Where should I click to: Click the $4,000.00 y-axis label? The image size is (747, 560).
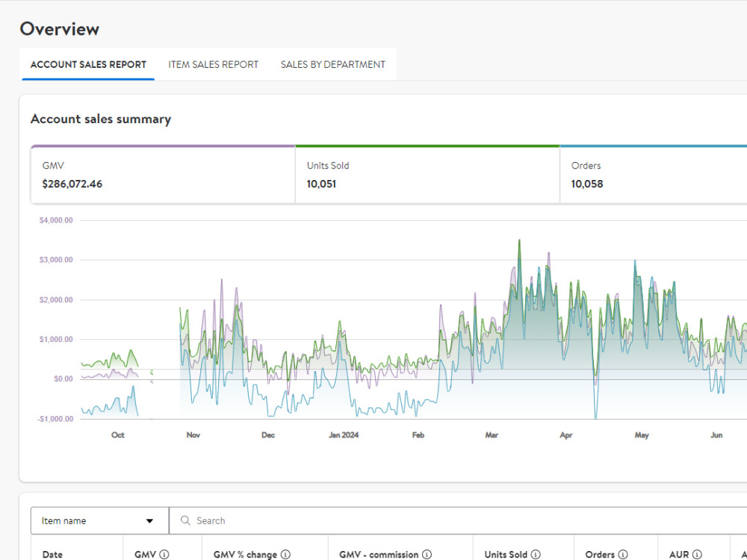[x=56, y=220]
